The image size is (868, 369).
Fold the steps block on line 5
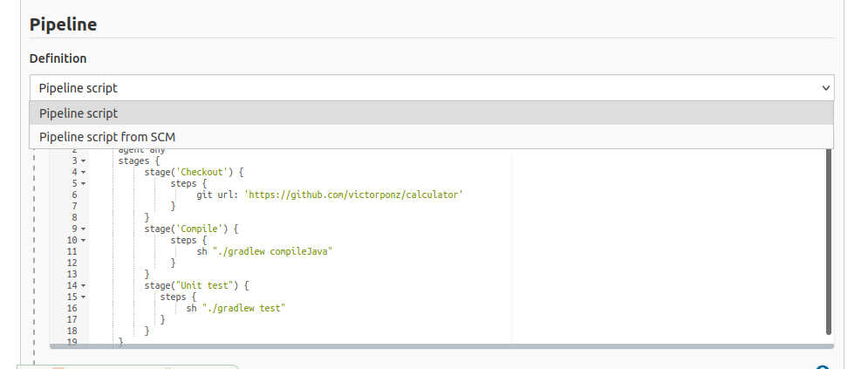pos(83,184)
